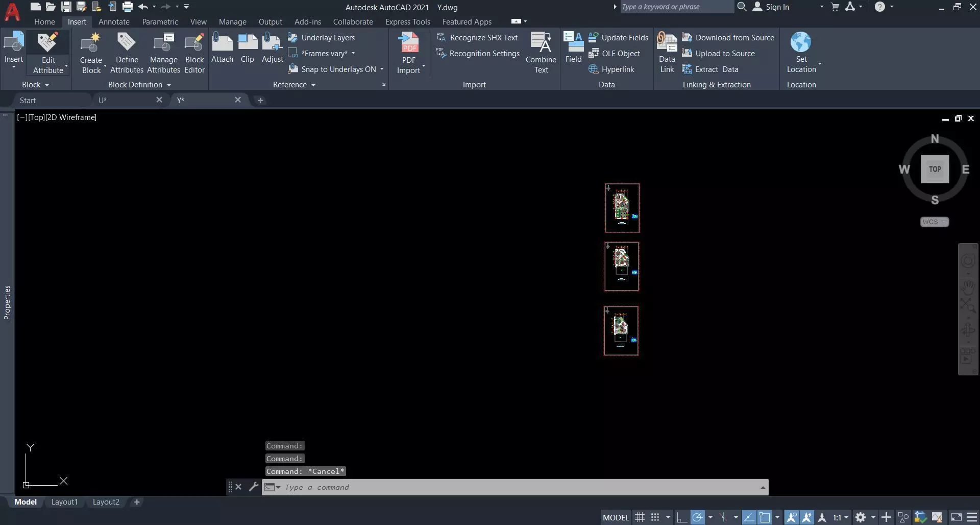Open Workspace Switching gear in status bar

[x=861, y=517]
